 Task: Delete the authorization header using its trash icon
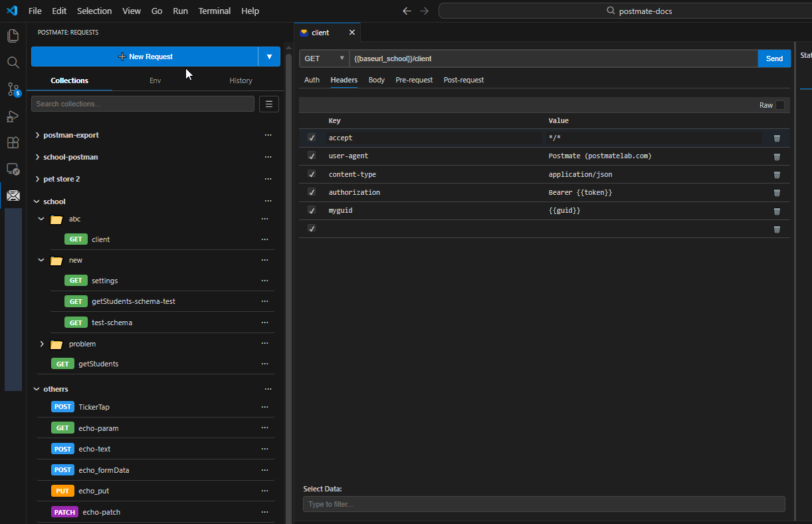click(x=777, y=193)
